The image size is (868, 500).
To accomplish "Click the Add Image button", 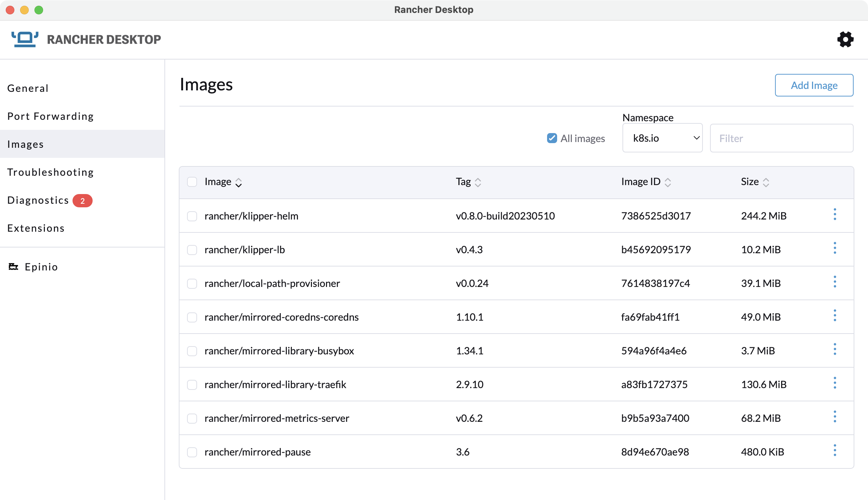I will point(814,85).
